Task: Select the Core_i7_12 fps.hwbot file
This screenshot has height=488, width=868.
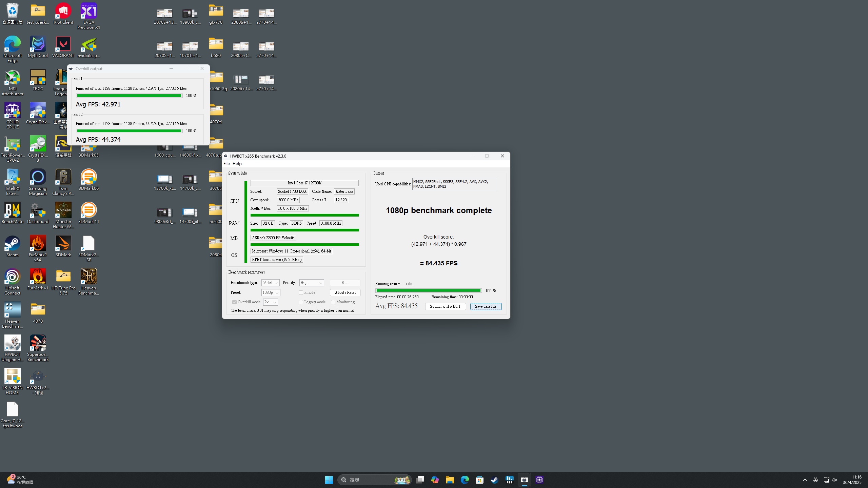Action: (13, 415)
